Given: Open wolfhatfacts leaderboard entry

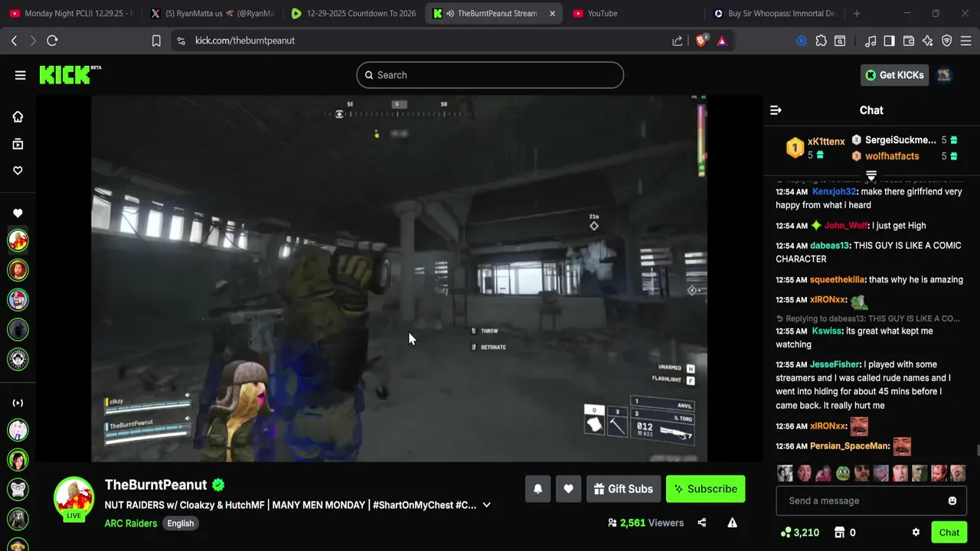Looking at the screenshot, I should click(x=893, y=156).
